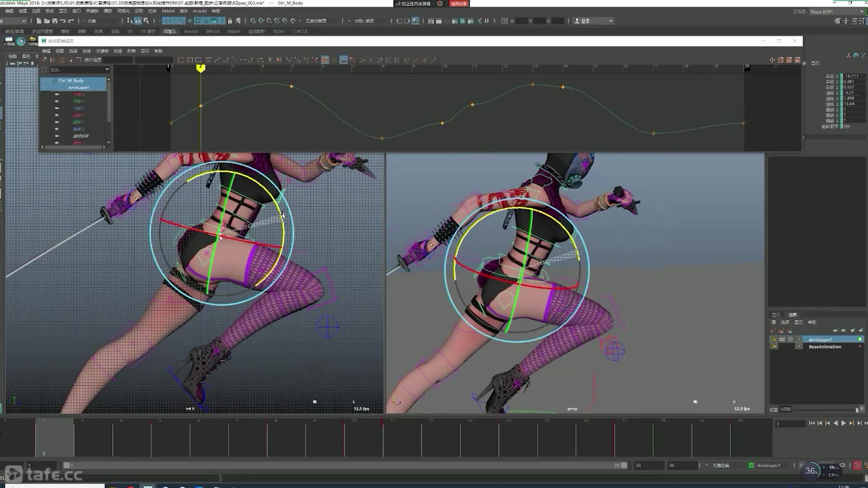
Task: Open the 对称: 禁用 symmetry dropdown
Action: click(x=370, y=21)
